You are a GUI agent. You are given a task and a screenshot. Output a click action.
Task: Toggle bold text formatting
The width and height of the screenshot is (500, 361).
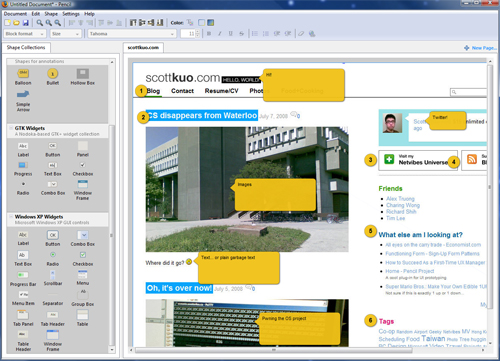pyautogui.click(x=209, y=33)
